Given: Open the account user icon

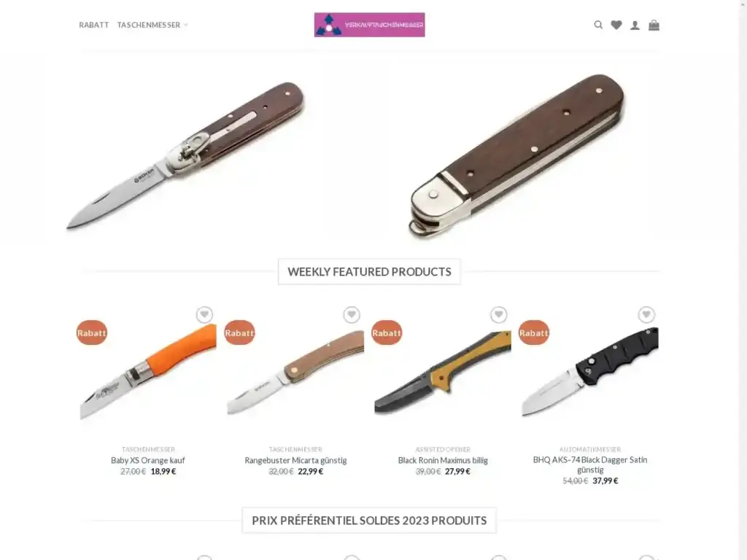Looking at the screenshot, I should (635, 26).
